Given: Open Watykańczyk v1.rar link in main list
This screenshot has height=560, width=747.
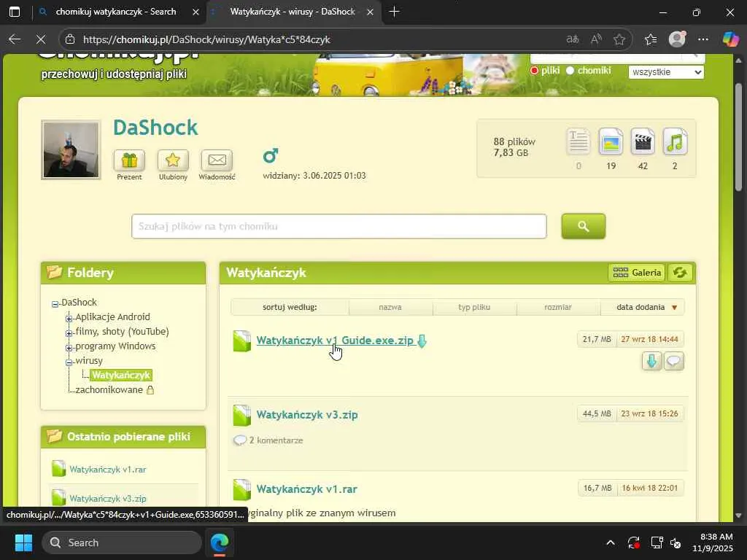Looking at the screenshot, I should pos(307,489).
